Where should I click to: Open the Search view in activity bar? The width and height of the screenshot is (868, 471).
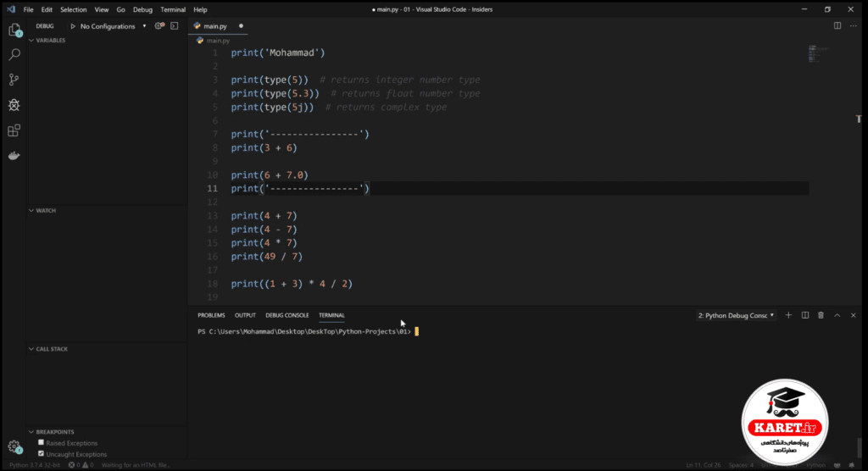click(x=14, y=54)
